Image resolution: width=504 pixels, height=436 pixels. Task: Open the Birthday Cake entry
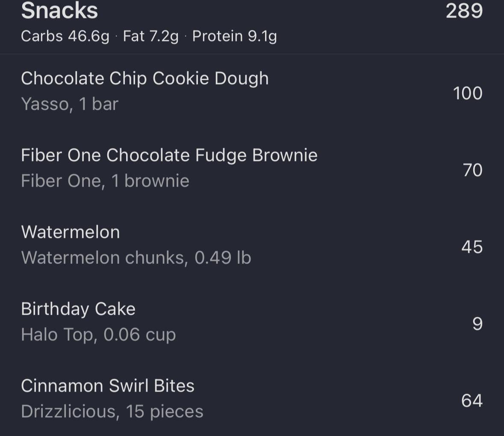point(78,309)
